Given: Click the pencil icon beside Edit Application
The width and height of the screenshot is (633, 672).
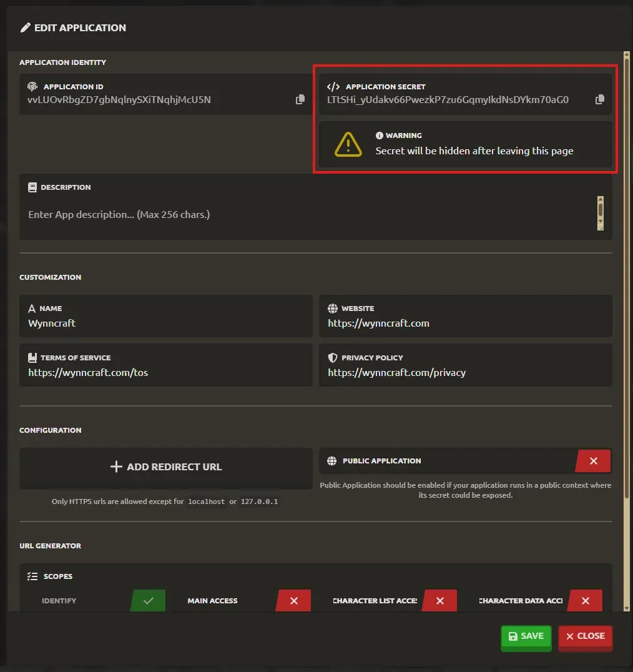Looking at the screenshot, I should pos(25,28).
